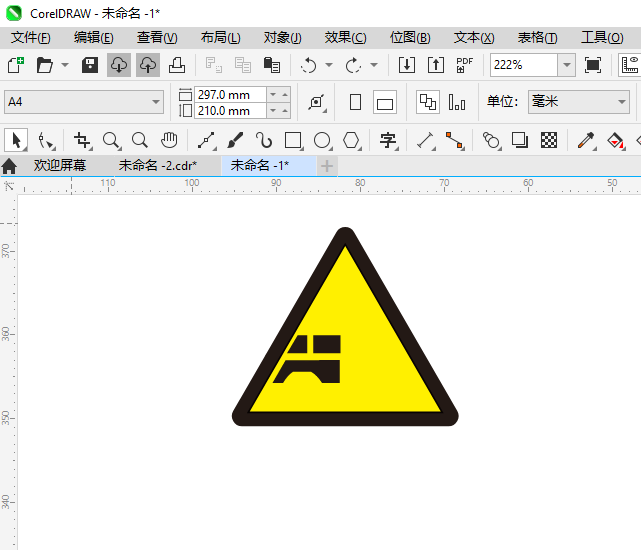Select the Pan hand tool
The width and height of the screenshot is (641, 550).
(169, 141)
